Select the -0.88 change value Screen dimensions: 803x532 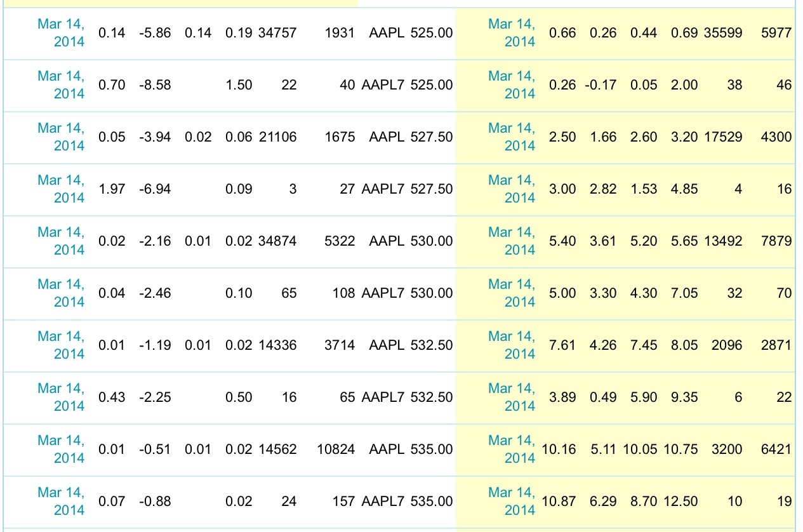pos(155,502)
